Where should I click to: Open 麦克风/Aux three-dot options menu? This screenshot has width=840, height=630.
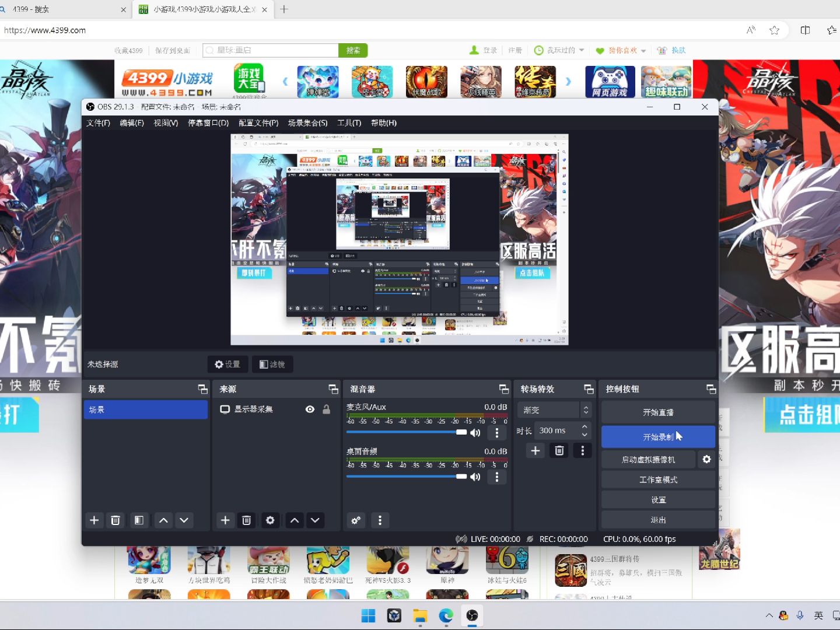(497, 432)
